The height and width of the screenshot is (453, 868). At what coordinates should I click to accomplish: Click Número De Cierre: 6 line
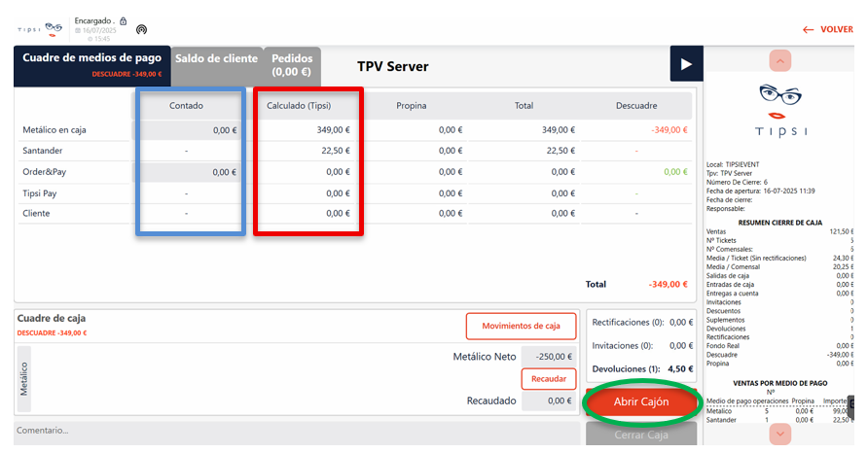tap(737, 182)
